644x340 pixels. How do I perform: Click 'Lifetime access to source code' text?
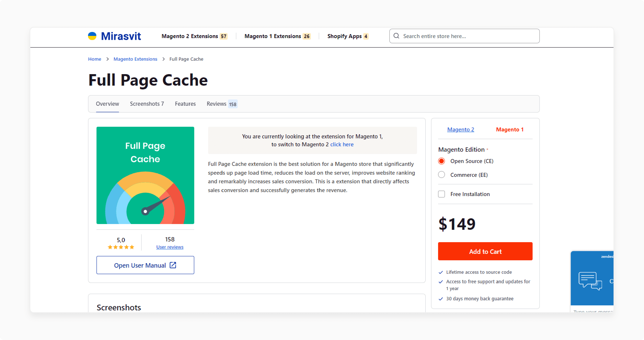479,272
